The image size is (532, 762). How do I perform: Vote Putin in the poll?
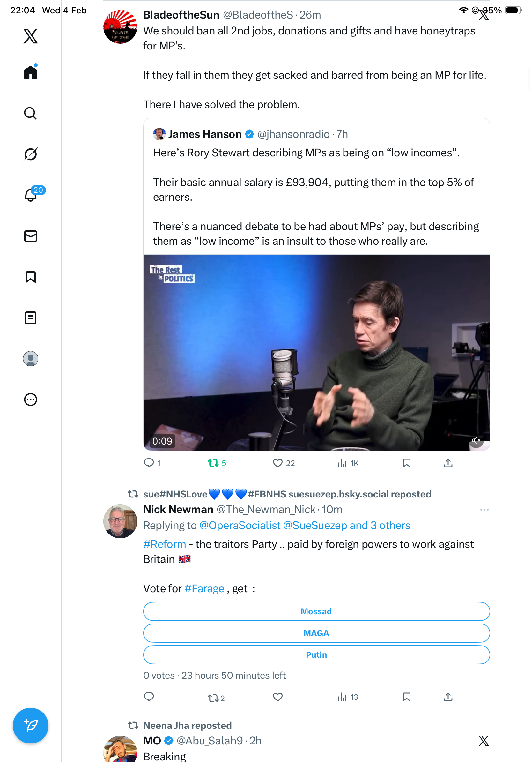tap(316, 655)
